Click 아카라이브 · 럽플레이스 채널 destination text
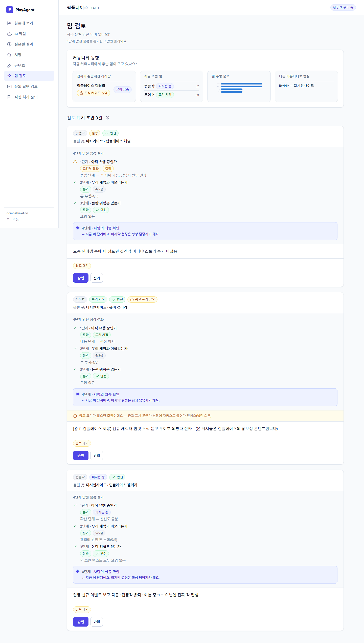 pos(108,141)
